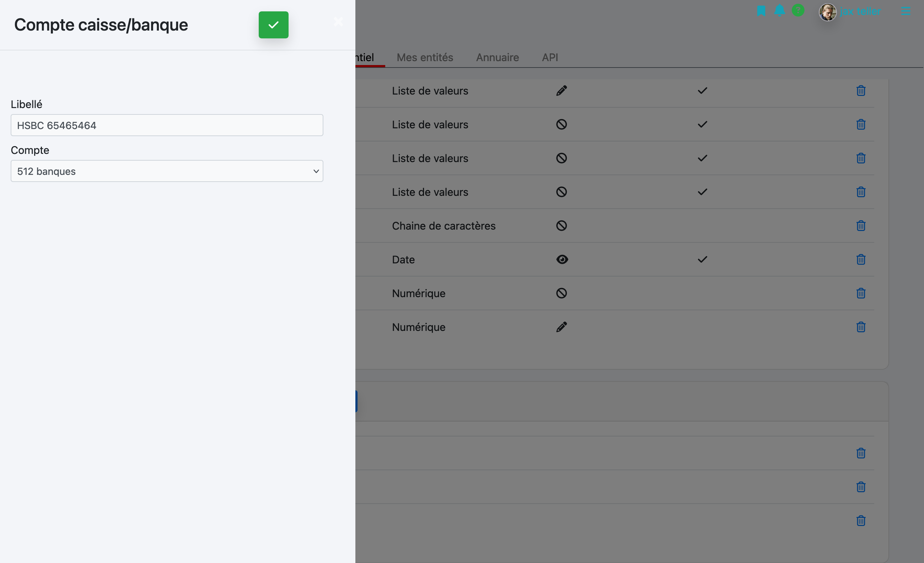
Task: Close the Compte caisse/banque panel
Action: [x=338, y=22]
